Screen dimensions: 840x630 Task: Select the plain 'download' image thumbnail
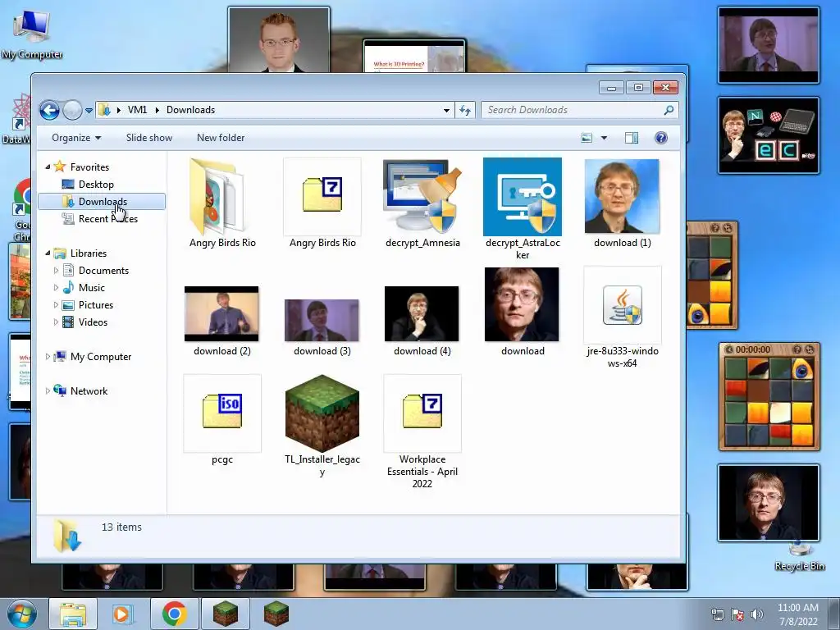[522, 304]
